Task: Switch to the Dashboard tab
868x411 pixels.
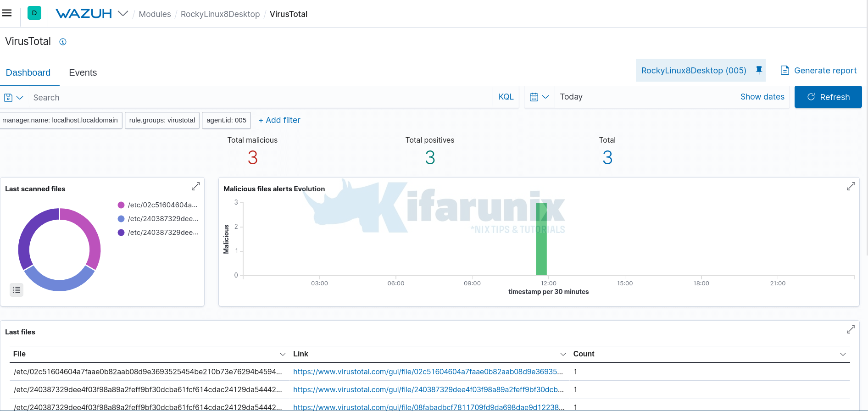Action: (x=28, y=72)
